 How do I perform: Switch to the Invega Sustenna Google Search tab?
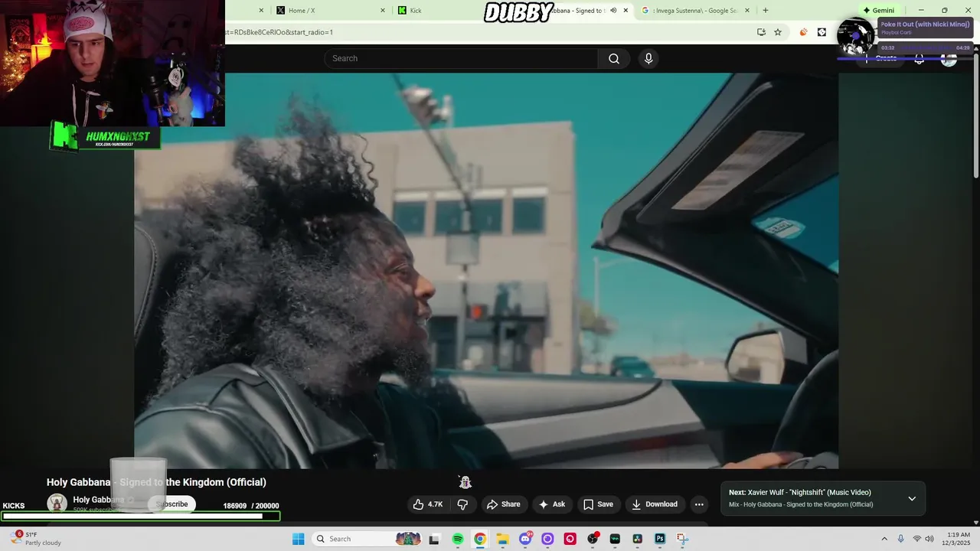696,11
